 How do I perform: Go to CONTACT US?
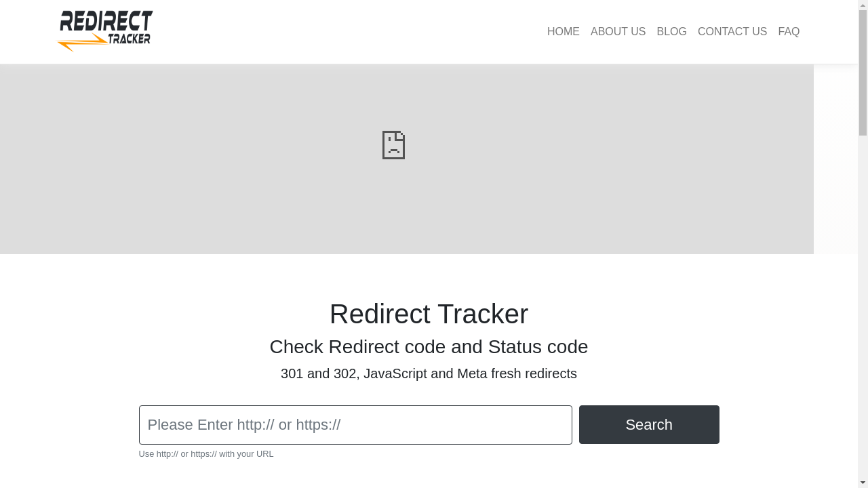732,31
